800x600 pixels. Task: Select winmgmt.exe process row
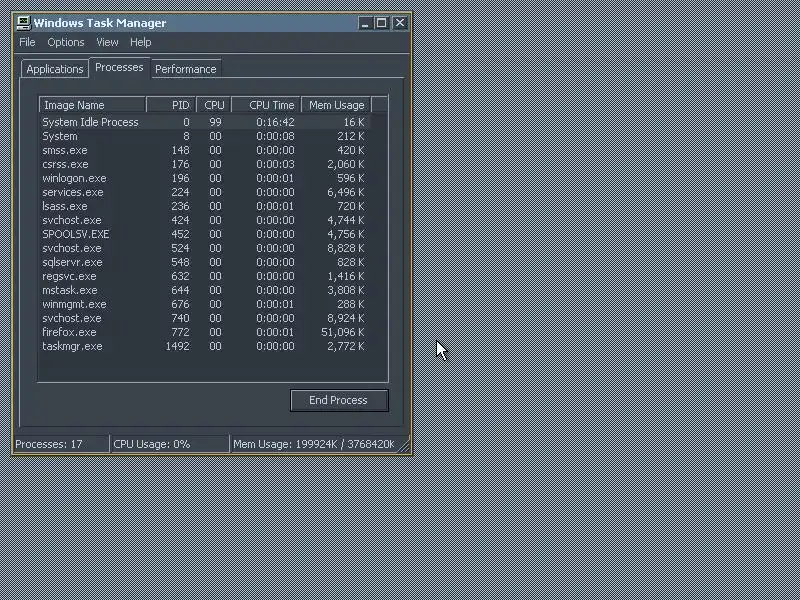pos(205,304)
